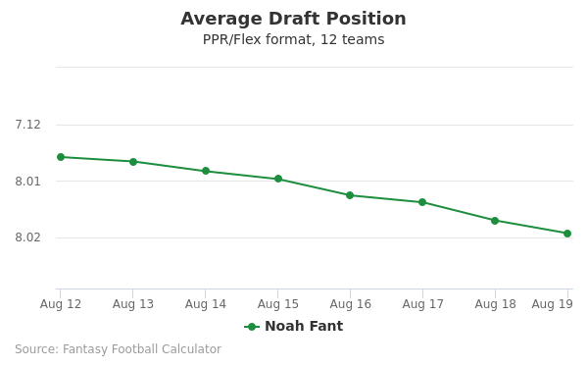The height and width of the screenshot is (368, 588).
Task: Click the 7.12 y-axis label
Action: (27, 125)
